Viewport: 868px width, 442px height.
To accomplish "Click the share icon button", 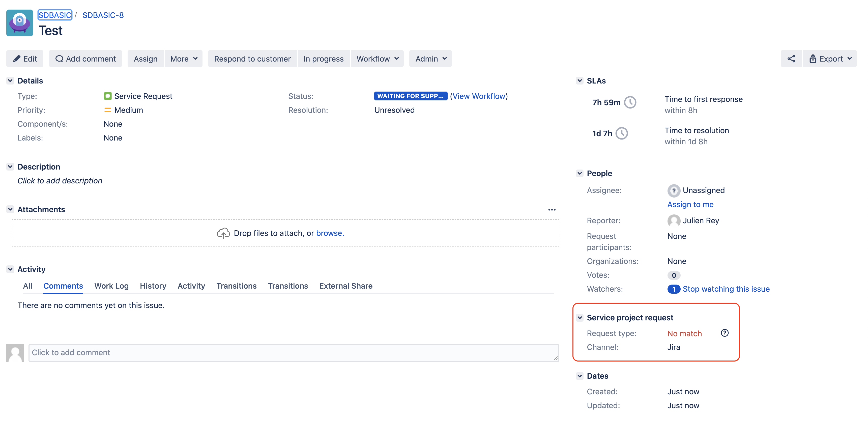I will point(791,59).
